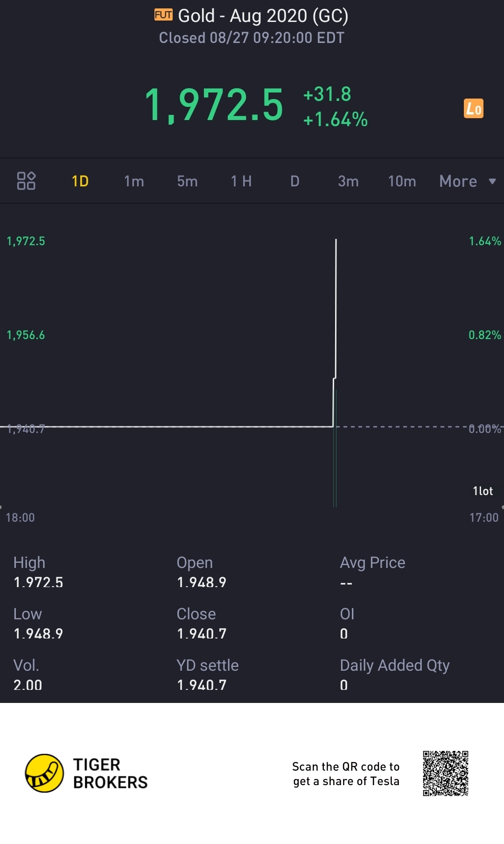Tap the orange Lo badge icon
Viewport: 504px width, 844px height.
pyautogui.click(x=473, y=108)
